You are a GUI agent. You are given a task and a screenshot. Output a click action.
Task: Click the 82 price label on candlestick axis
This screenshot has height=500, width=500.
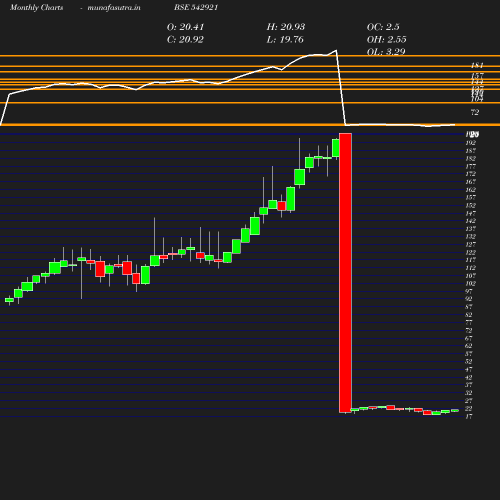[469, 315]
